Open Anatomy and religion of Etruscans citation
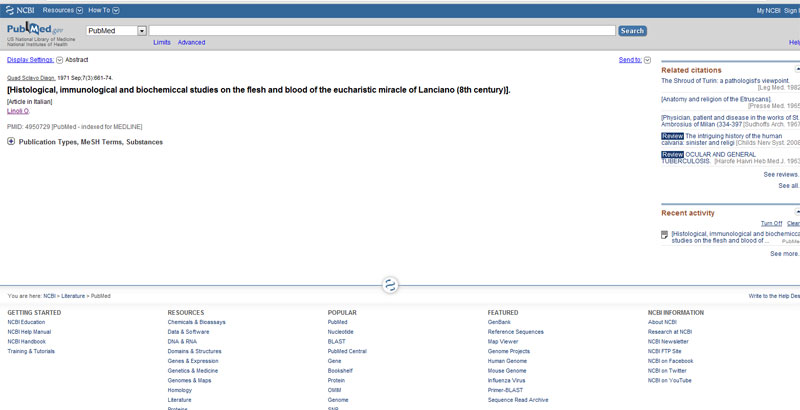800x410 pixels. pos(716,99)
